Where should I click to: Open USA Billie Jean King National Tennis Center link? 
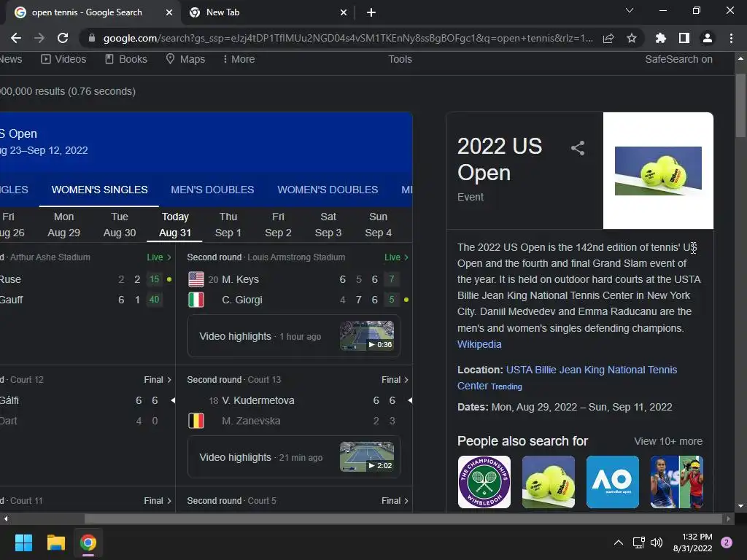(x=567, y=378)
